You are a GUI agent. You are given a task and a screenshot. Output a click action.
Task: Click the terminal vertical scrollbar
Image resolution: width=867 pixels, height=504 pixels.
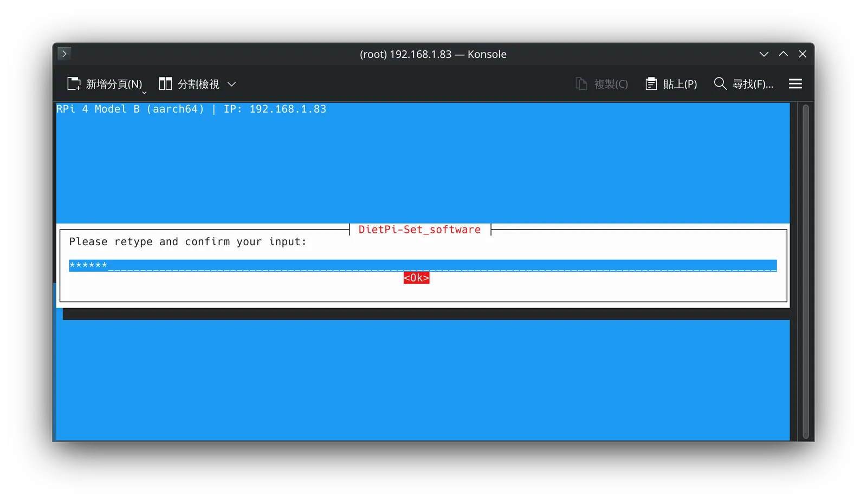(x=806, y=271)
